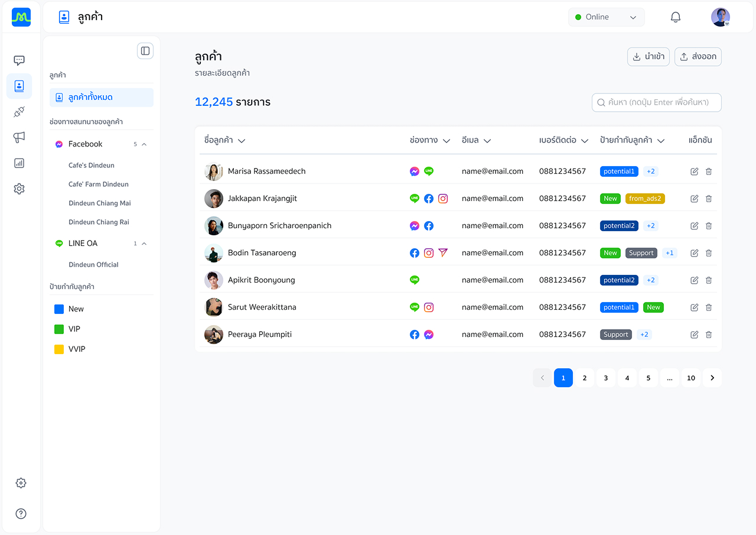Go to page 5
Image resolution: width=756 pixels, height=535 pixels.
tap(649, 378)
